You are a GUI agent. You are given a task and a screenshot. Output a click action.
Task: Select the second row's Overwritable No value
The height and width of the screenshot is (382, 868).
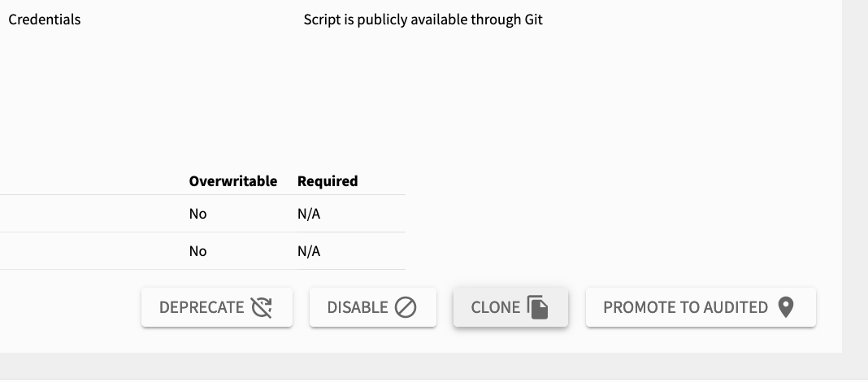(x=197, y=251)
